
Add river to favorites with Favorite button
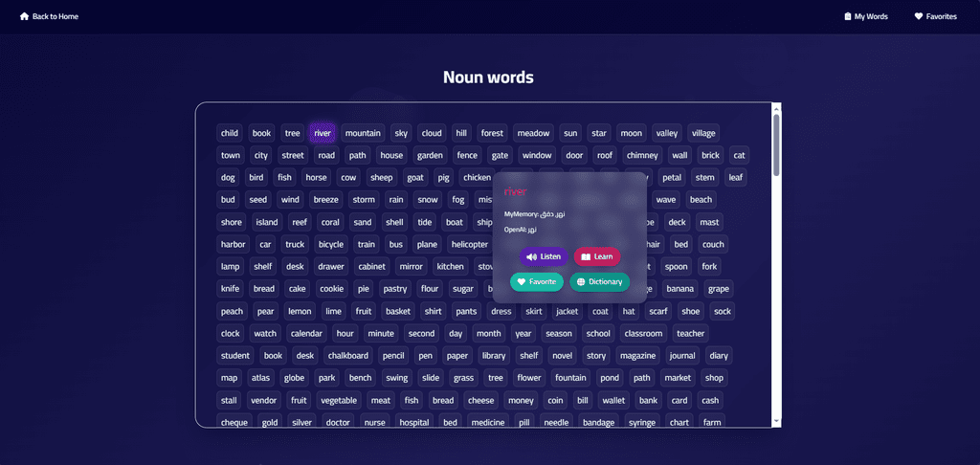click(x=537, y=282)
